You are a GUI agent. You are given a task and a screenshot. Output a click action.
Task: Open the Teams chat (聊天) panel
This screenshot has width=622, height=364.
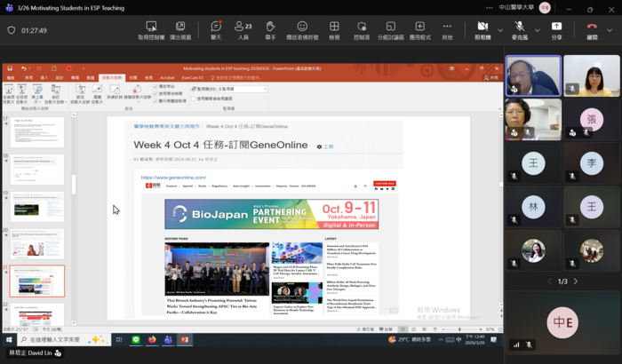(x=216, y=30)
